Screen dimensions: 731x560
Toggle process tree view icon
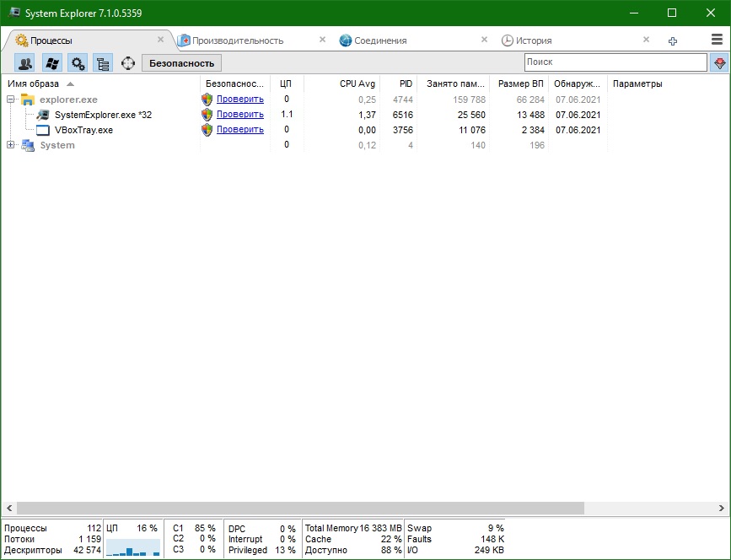click(103, 63)
